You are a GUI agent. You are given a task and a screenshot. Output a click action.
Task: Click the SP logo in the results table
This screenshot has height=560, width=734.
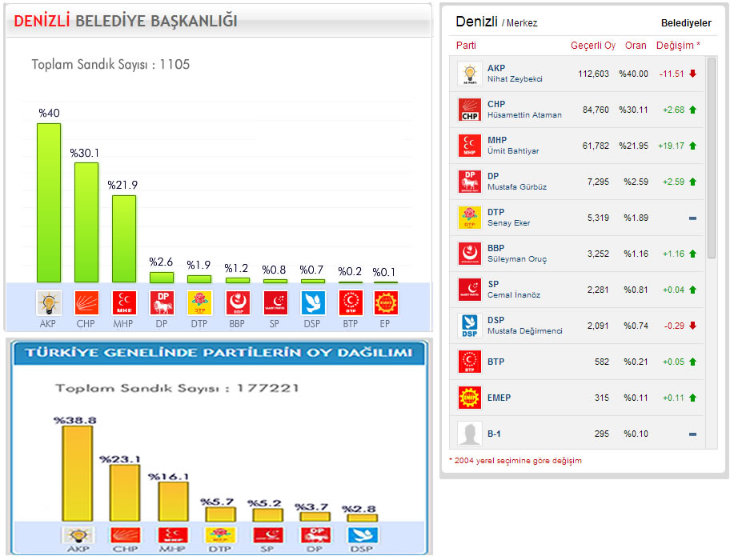click(x=470, y=290)
